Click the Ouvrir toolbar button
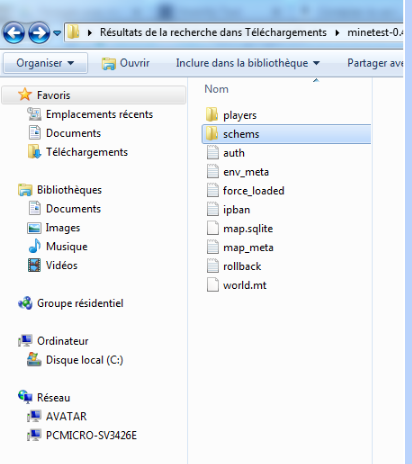Screen dimensions: 412x464 [x=126, y=63]
